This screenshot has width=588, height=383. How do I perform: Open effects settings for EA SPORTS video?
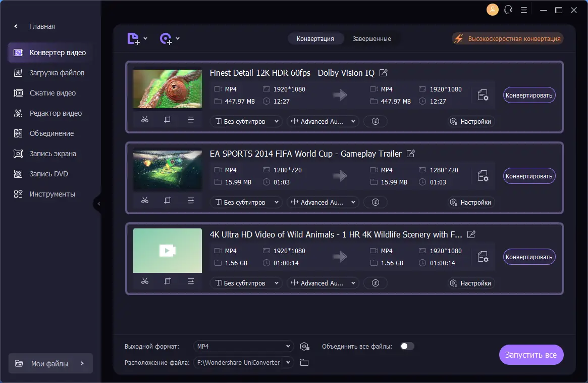(x=191, y=201)
